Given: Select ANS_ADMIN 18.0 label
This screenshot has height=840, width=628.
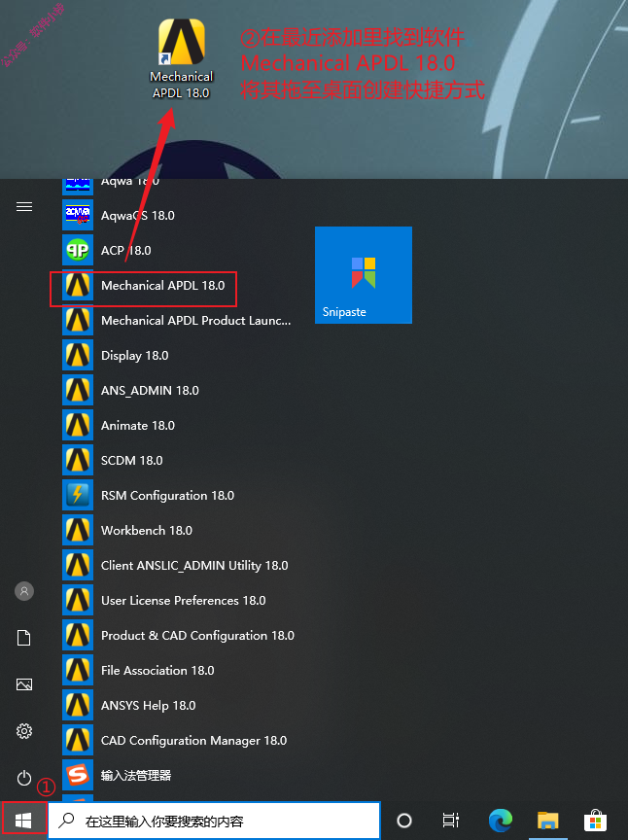Looking at the screenshot, I should pyautogui.click(x=150, y=391).
